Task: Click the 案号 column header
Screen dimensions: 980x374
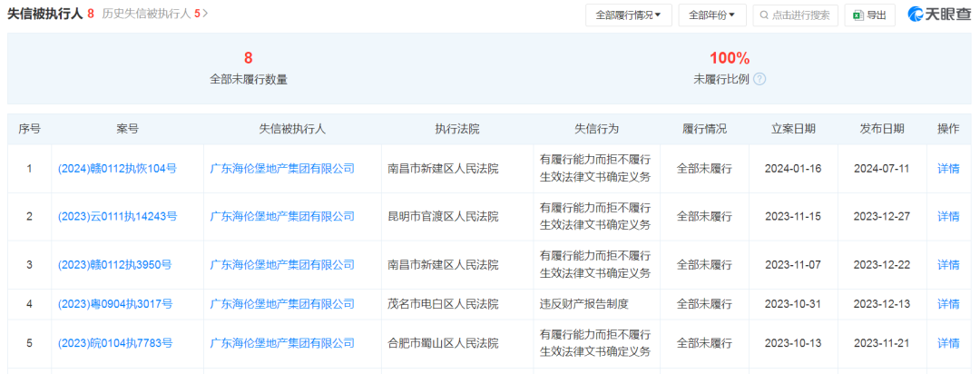Action: click(x=128, y=129)
